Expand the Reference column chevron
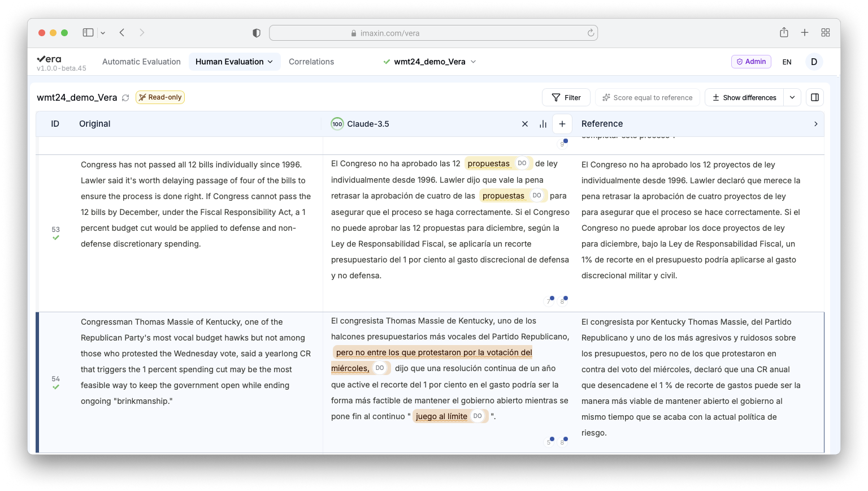This screenshot has height=491, width=868. click(x=815, y=124)
